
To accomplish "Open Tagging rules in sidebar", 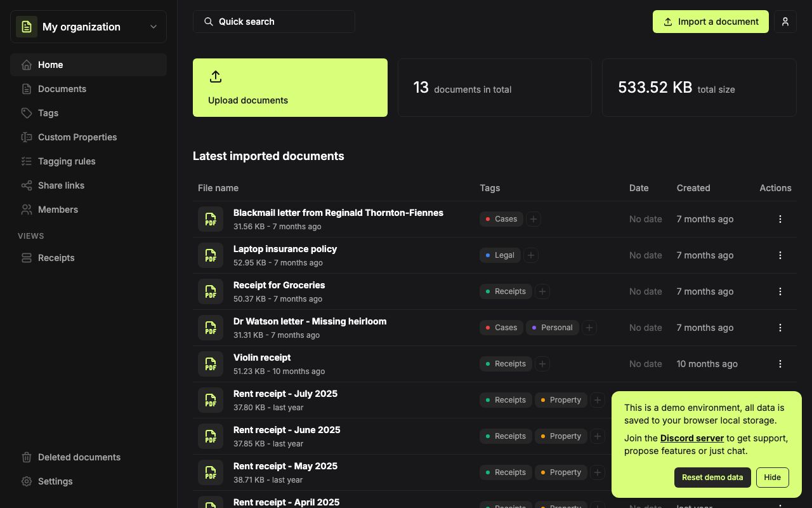I will click(x=88, y=161).
